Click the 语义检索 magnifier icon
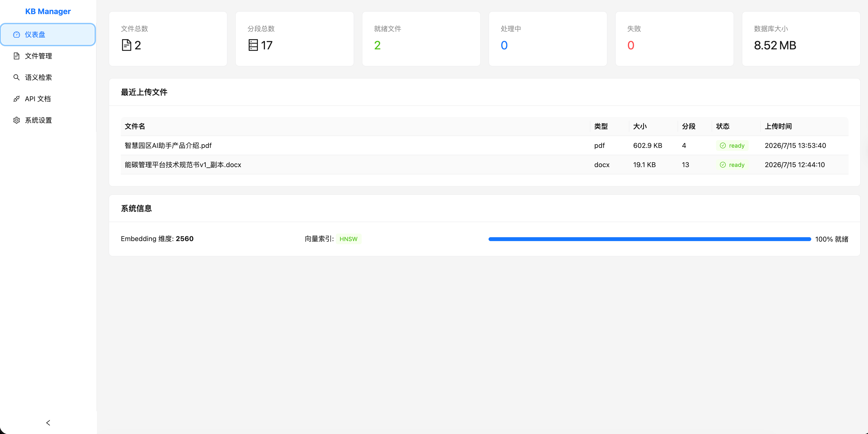 tap(17, 77)
